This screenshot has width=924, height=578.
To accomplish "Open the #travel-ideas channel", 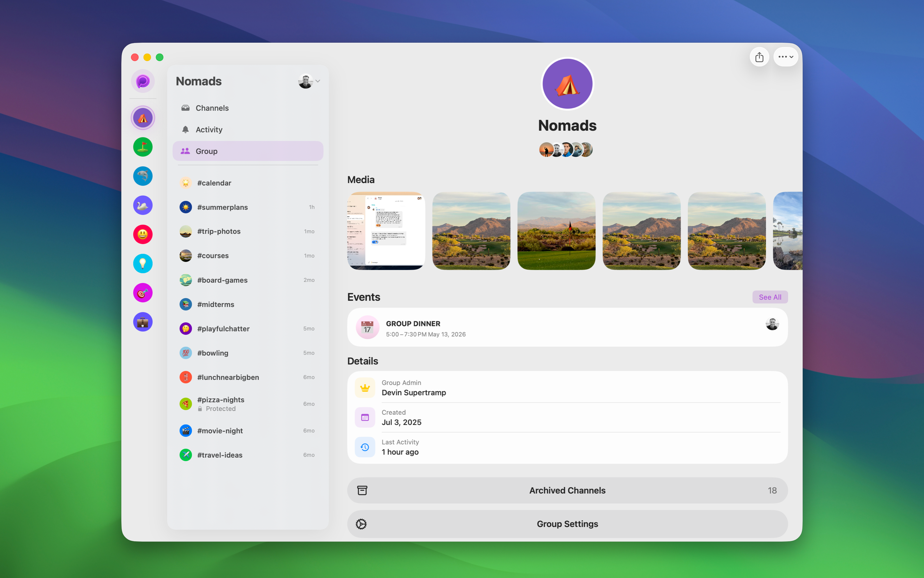I will [248, 455].
